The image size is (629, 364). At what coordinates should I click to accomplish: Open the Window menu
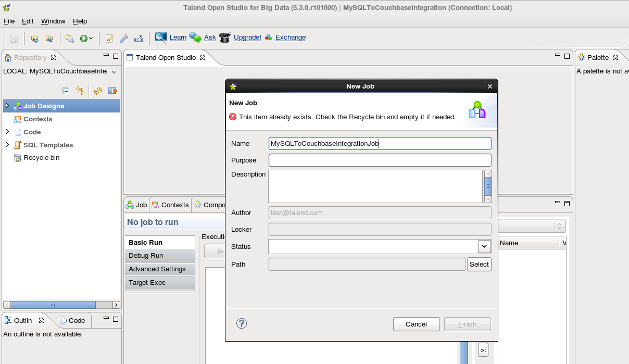click(x=53, y=21)
